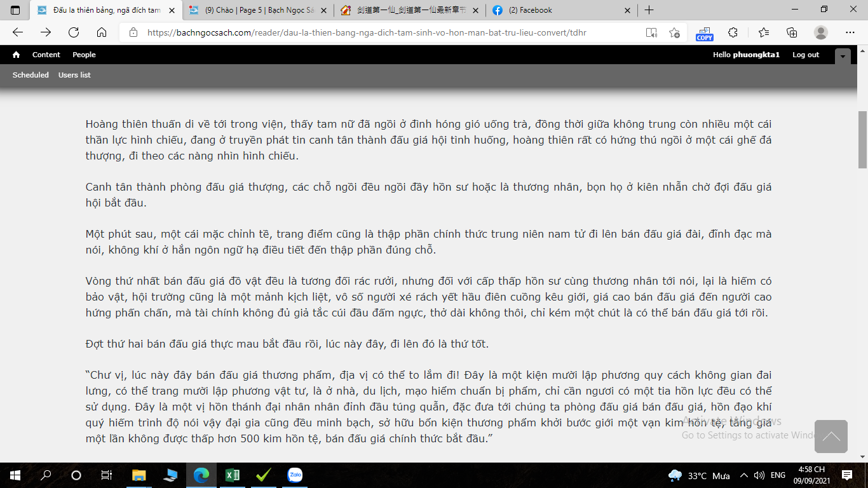
Task: Open the People menu item
Action: tap(84, 55)
